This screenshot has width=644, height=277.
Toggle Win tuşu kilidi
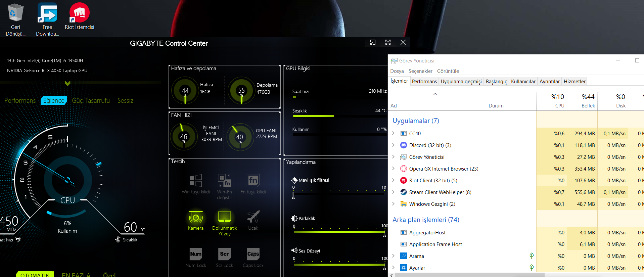[196, 184]
